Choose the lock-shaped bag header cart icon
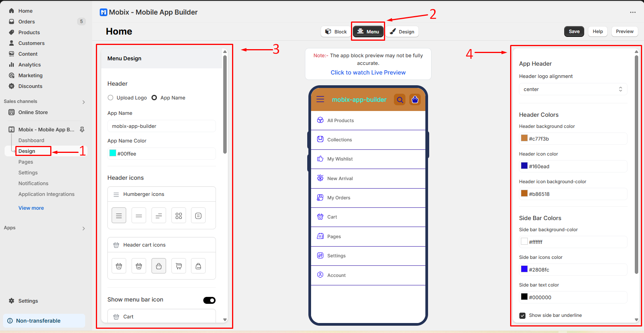Viewport: 644px width, 333px height. tap(198, 266)
